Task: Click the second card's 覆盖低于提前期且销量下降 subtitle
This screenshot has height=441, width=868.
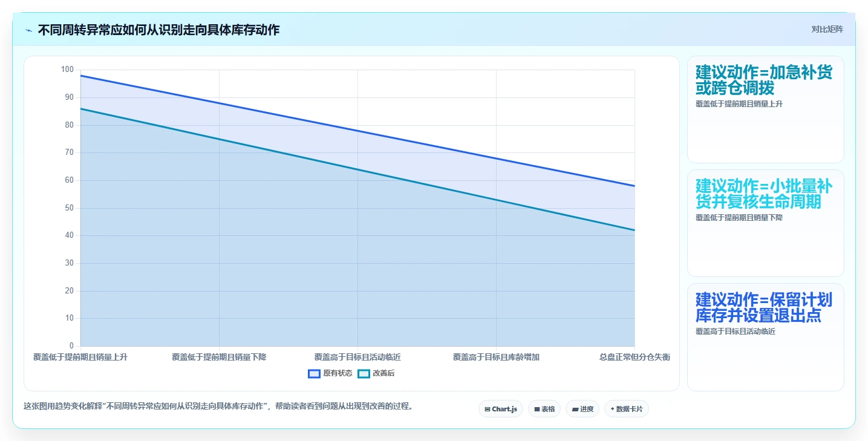Action: coord(739,218)
